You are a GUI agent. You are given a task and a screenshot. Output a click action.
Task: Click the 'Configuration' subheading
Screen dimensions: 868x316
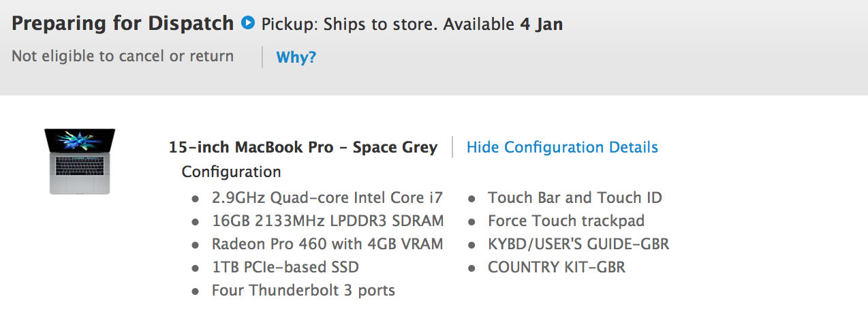coord(231,172)
